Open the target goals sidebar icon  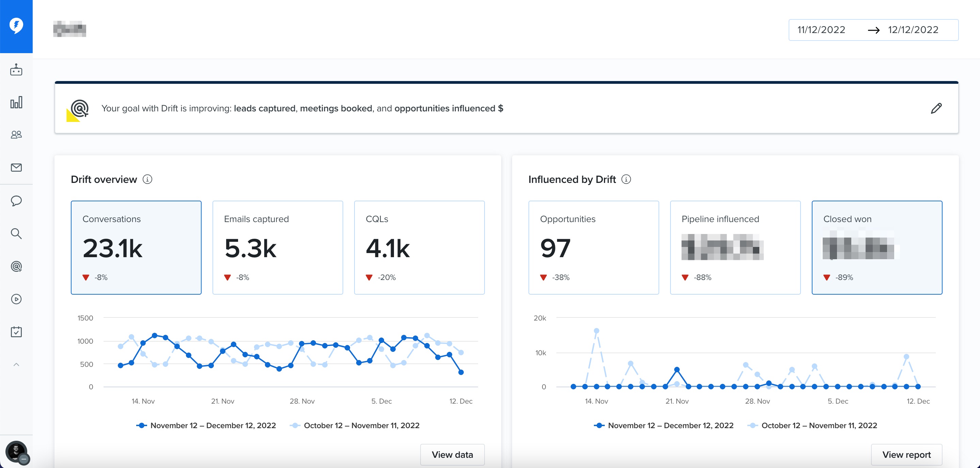(16, 266)
